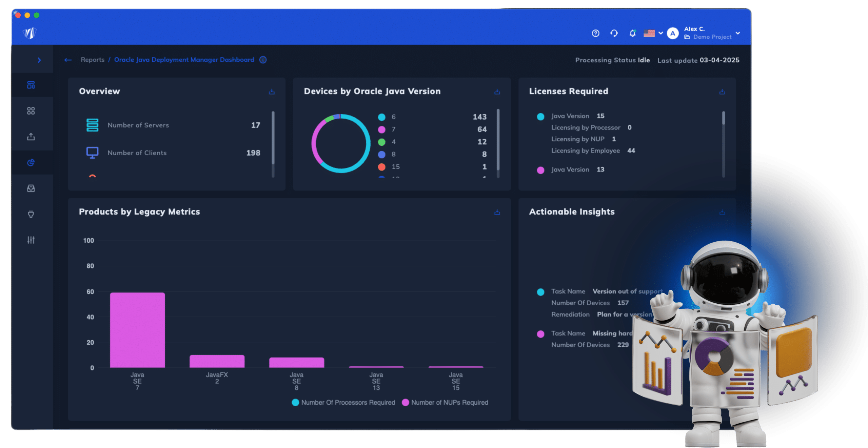The width and height of the screenshot is (868, 448).
Task: Open the plug connectors sidebar icon
Action: click(31, 214)
